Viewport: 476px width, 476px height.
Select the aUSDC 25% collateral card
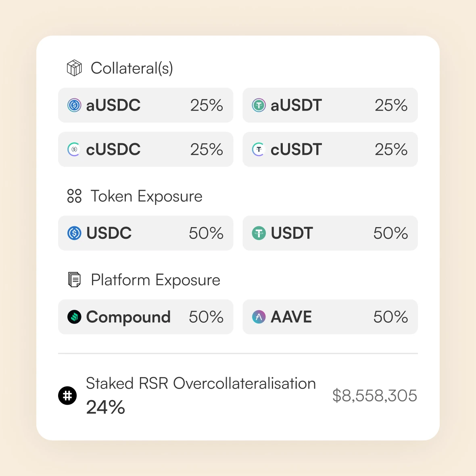(x=146, y=105)
